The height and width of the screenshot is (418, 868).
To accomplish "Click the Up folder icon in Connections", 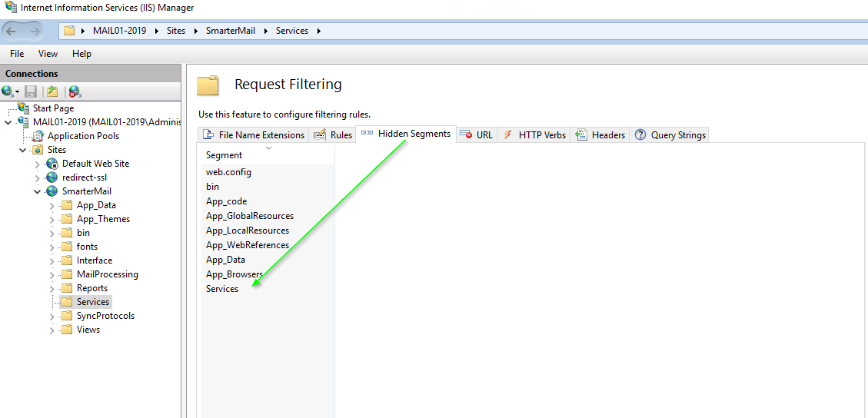I will click(52, 91).
